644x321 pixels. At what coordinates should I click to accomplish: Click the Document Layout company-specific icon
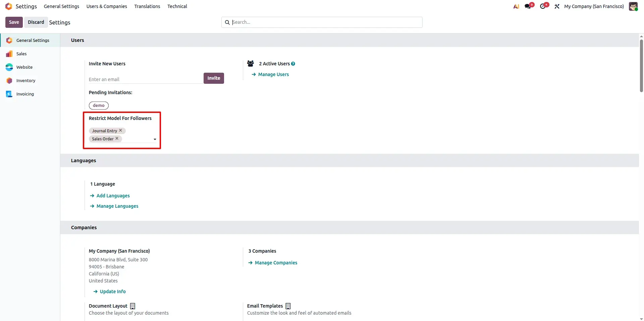coord(132,306)
